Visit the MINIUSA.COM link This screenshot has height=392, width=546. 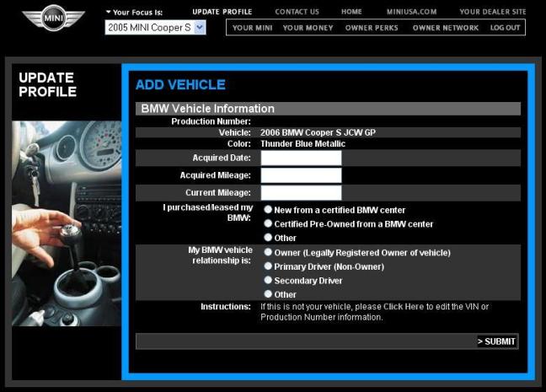(x=410, y=12)
